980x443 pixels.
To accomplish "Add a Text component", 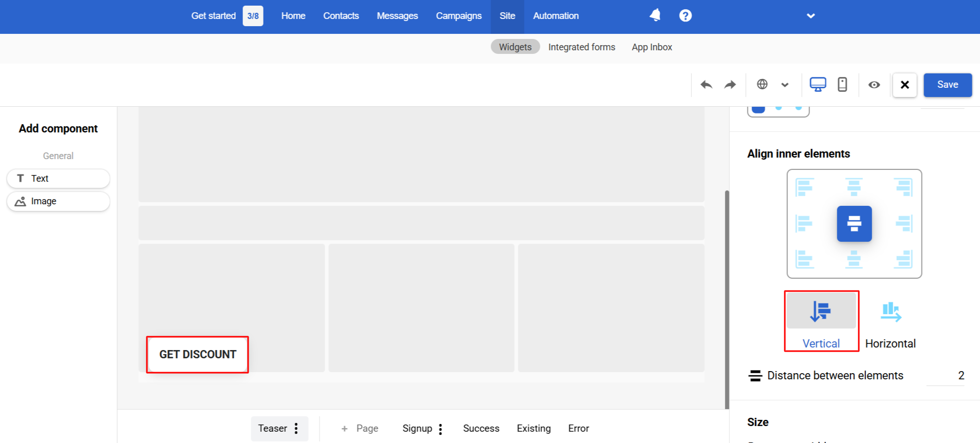I will (58, 179).
